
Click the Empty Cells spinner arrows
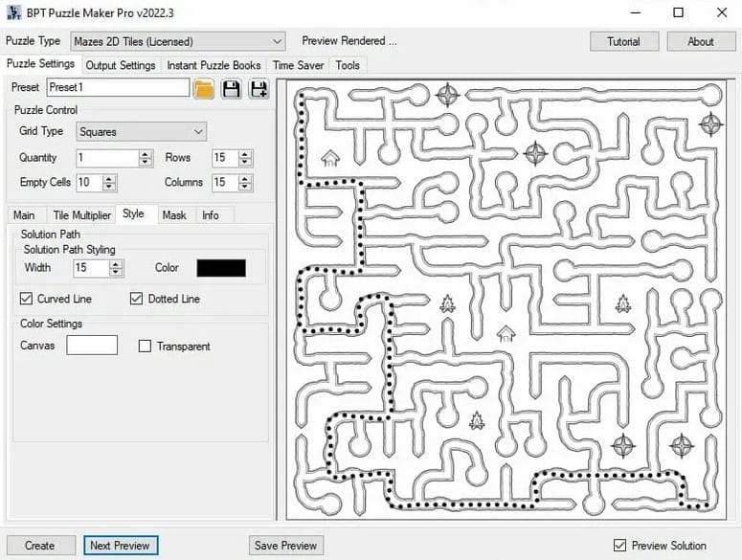109,183
